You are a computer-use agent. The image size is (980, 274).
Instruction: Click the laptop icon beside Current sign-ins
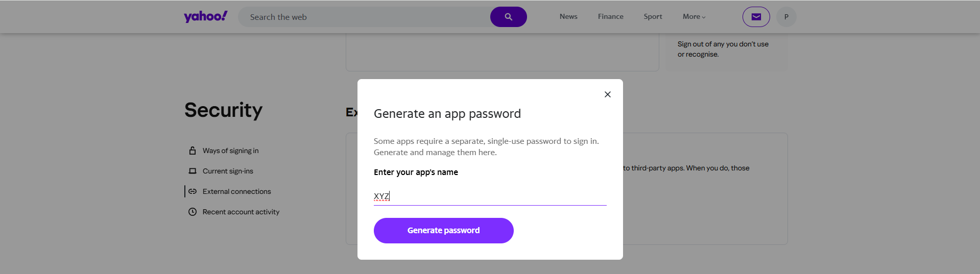(193, 171)
